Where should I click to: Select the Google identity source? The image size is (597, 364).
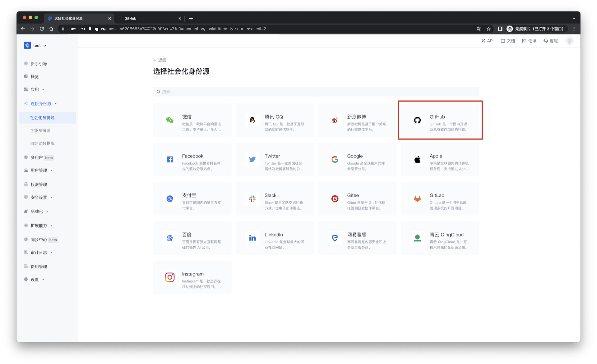(x=357, y=159)
